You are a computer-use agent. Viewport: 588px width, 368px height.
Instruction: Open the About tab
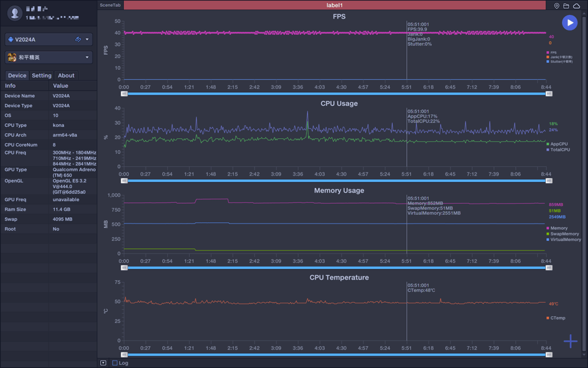coord(66,75)
